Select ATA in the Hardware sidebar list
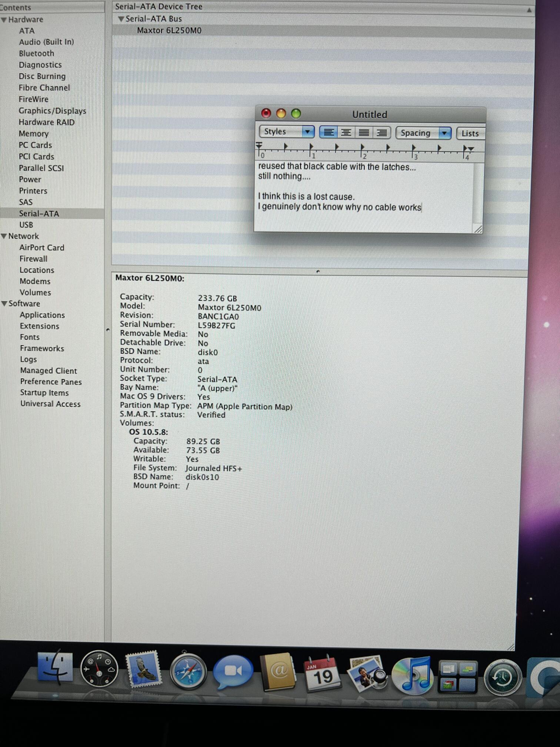This screenshot has height=747, width=560. pyautogui.click(x=27, y=31)
